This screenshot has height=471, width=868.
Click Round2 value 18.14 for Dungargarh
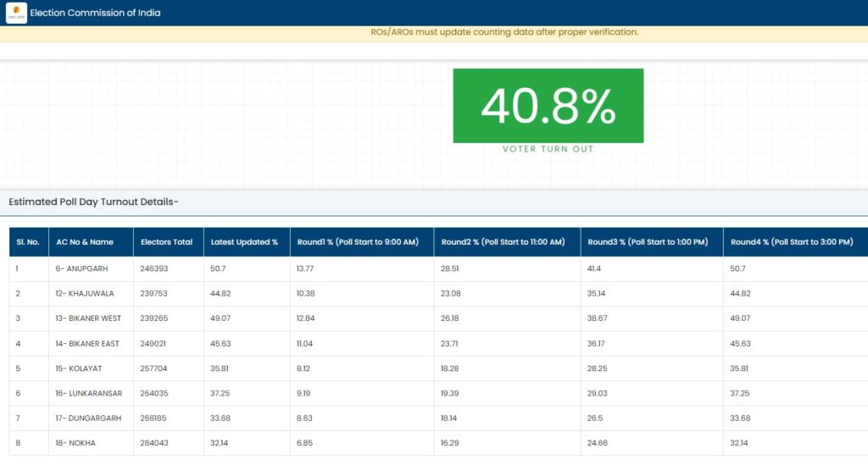click(448, 418)
